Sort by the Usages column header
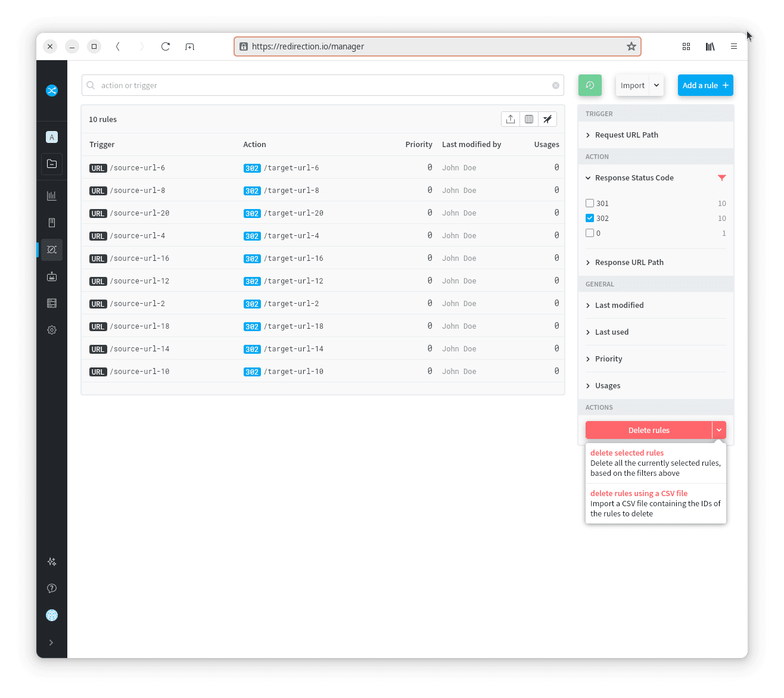The height and width of the screenshot is (698, 784). [546, 145]
